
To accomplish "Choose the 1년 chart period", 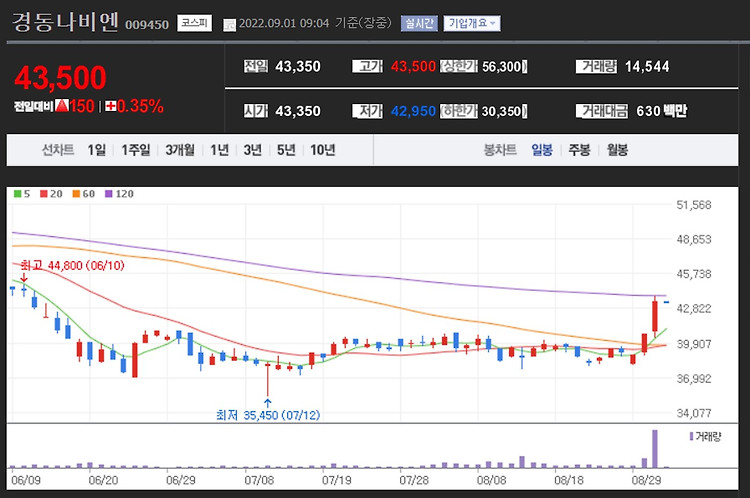I will (220, 150).
